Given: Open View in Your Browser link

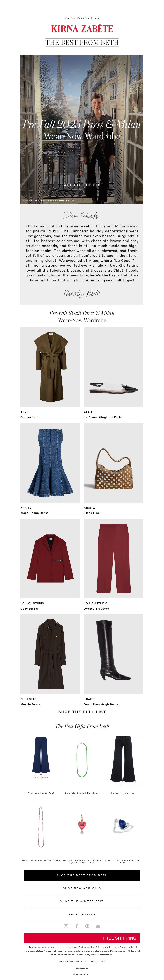Looking at the screenshot, I should (88, 18).
